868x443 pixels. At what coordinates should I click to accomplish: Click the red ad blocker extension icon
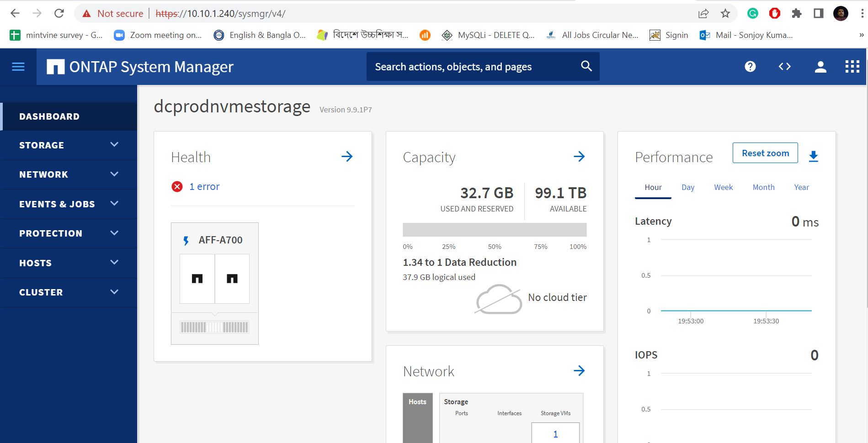click(775, 14)
